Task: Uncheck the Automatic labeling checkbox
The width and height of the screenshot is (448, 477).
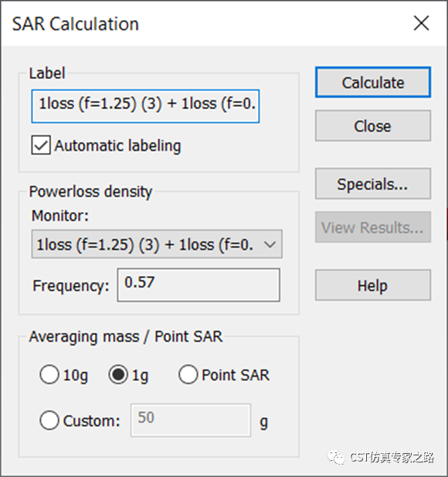Action: pyautogui.click(x=41, y=145)
